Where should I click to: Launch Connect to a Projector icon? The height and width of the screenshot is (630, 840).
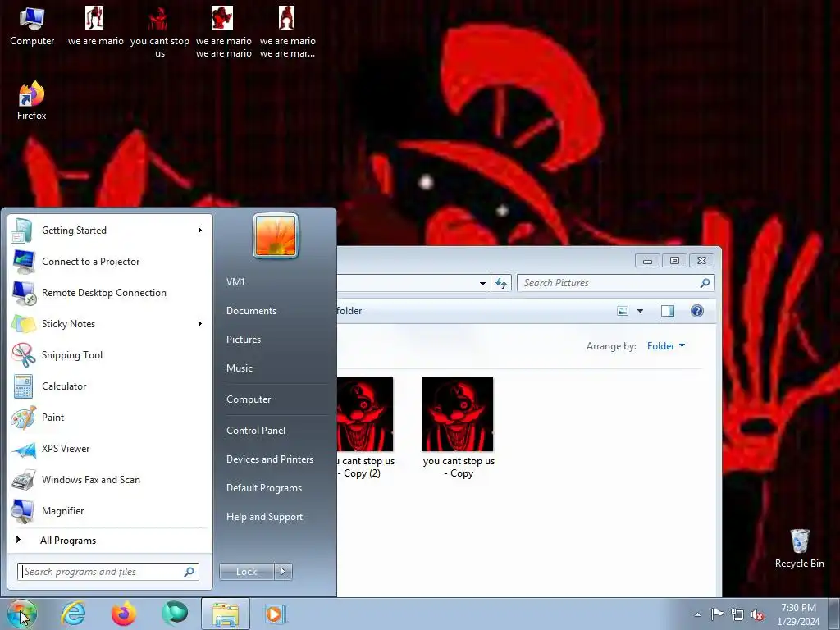(x=23, y=262)
